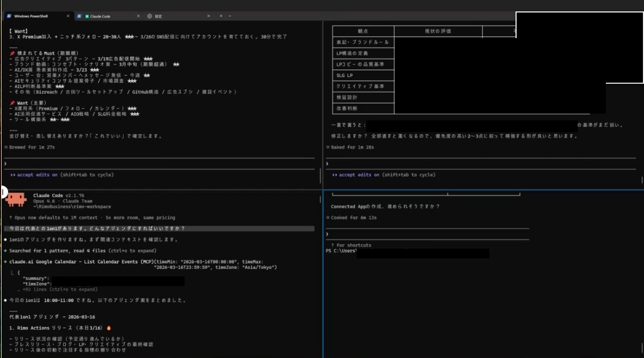Image resolution: width=644 pixels, height=358 pixels.
Task: Focus the top-right pane prompt input
Action: (x=479, y=163)
